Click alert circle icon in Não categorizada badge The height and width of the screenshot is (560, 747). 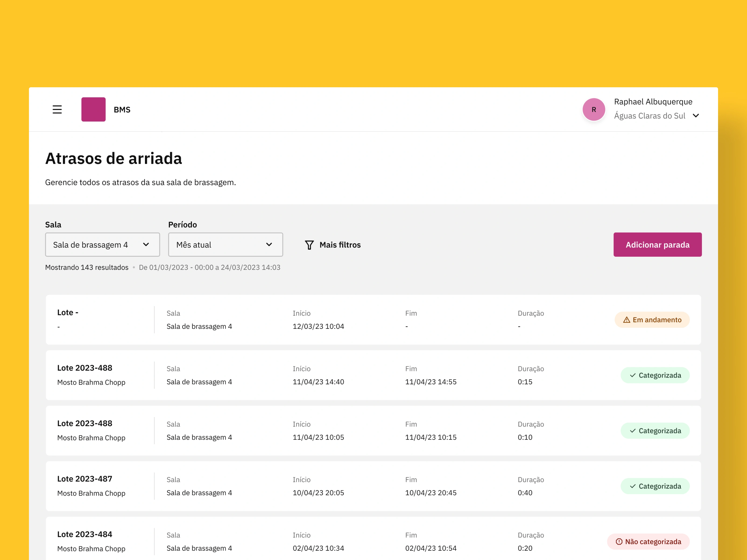pos(619,541)
